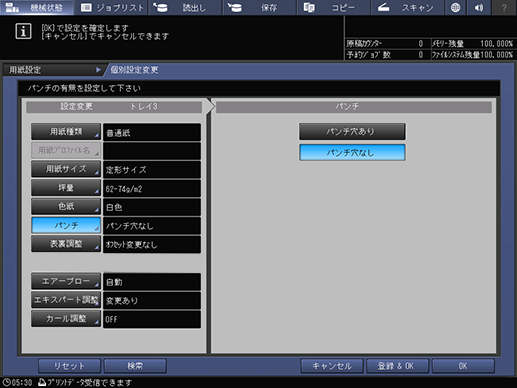Click the 原稿カウンター original counter row
517x388 pixels.
(x=387, y=44)
